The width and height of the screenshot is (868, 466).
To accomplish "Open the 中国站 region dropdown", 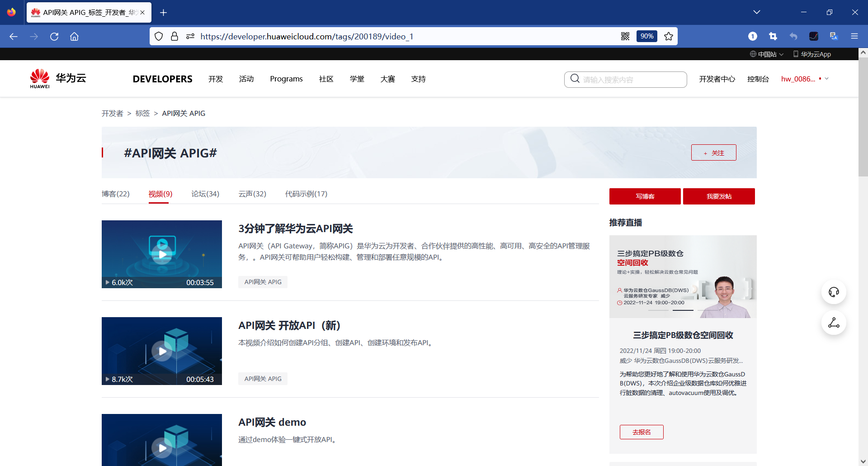I will (x=766, y=54).
